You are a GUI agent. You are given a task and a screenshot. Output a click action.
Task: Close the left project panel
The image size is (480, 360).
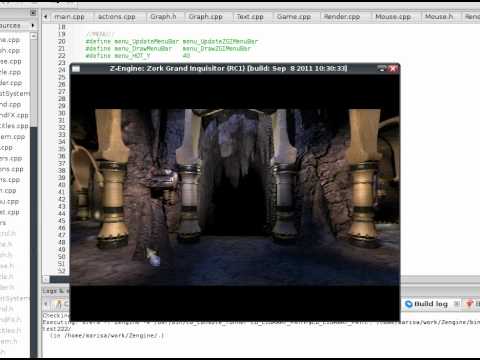pos(33,13)
